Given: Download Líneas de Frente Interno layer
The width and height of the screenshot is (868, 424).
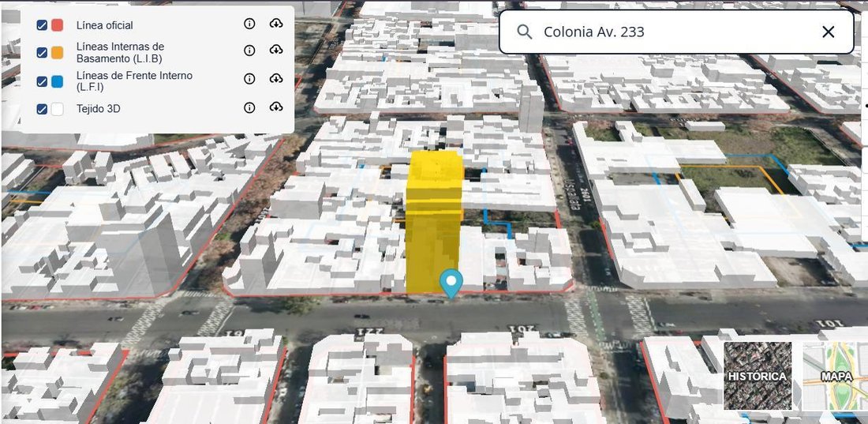Looking at the screenshot, I should click(x=276, y=79).
